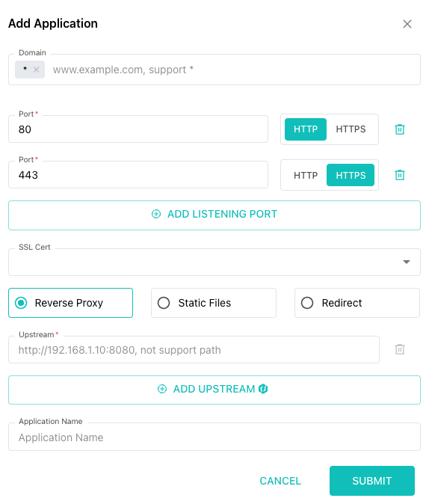429x504 pixels.
Task: Expand SSL Cert list using arrow
Action: (407, 262)
